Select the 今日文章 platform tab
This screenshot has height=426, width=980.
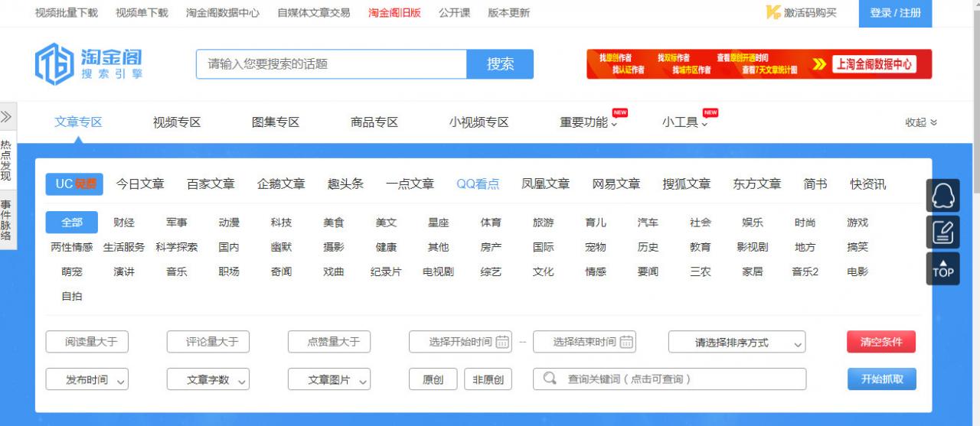pos(140,184)
